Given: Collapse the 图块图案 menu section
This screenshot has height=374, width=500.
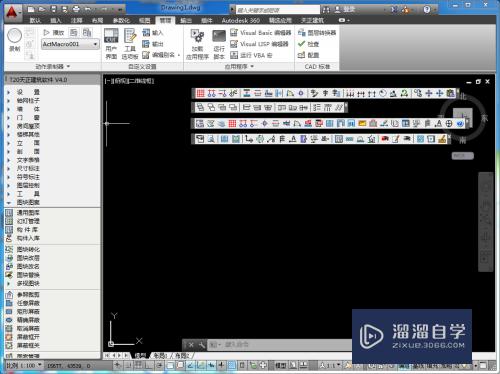Looking at the screenshot, I should (28, 202).
